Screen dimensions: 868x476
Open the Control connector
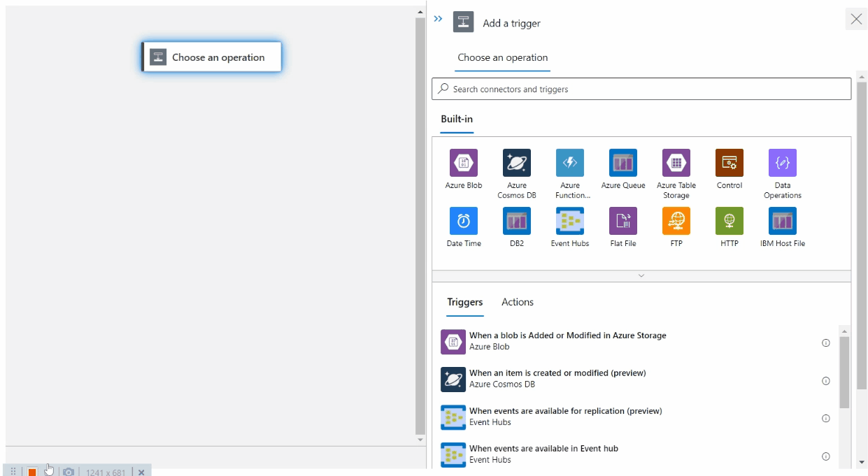click(729, 163)
